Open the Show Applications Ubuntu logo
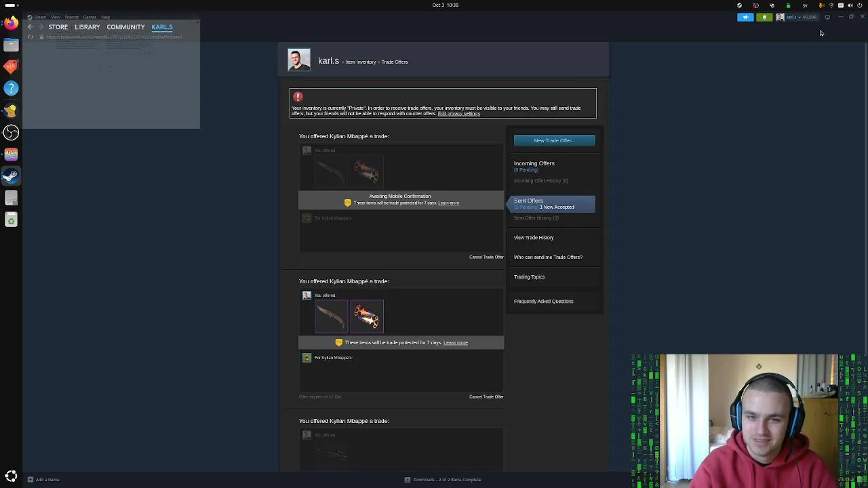Image resolution: width=868 pixels, height=488 pixels. point(11,476)
